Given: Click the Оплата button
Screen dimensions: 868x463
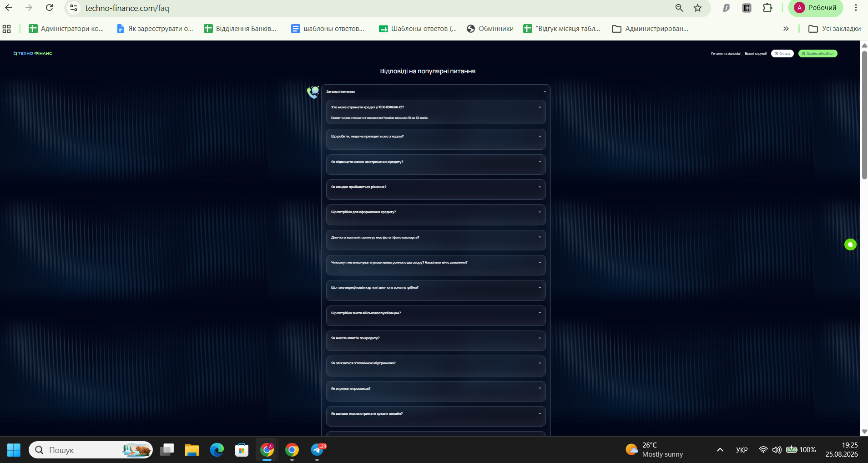Looking at the screenshot, I should pos(782,54).
